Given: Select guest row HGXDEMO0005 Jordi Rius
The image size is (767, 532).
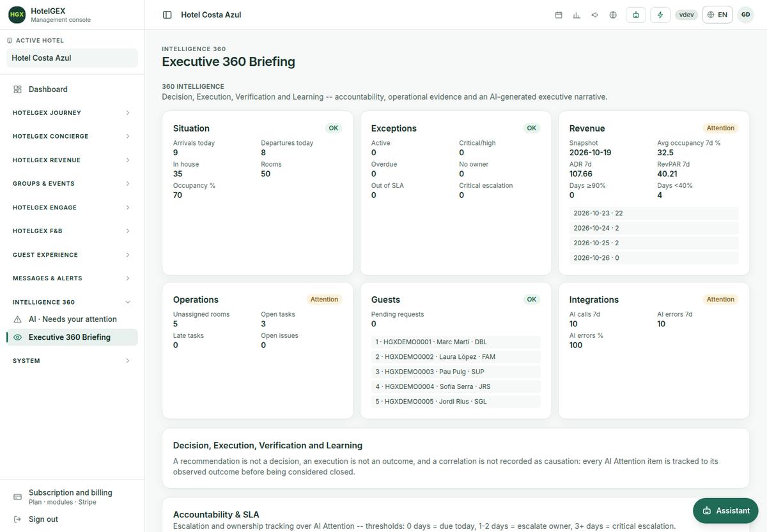Looking at the screenshot, I should coord(456,402).
